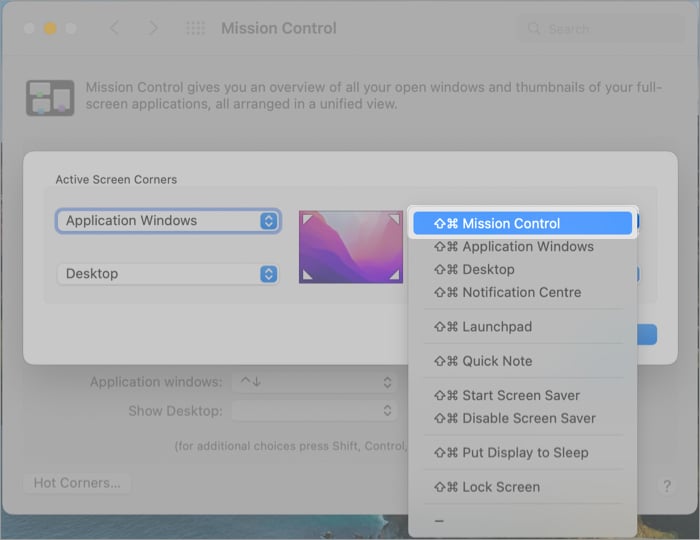Expand the Application windows shortcut dropdown
The image size is (700, 540).
[x=314, y=382]
